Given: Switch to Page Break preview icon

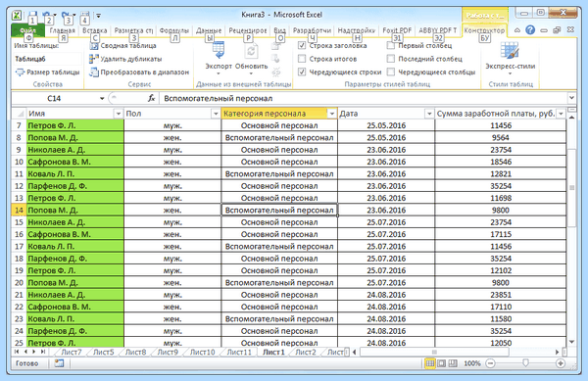Looking at the screenshot, I should point(453,363).
